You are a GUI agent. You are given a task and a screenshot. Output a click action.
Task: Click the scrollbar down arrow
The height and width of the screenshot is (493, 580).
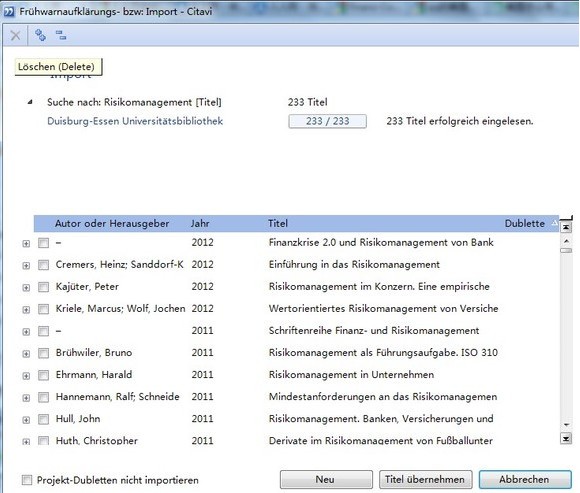tap(566, 425)
